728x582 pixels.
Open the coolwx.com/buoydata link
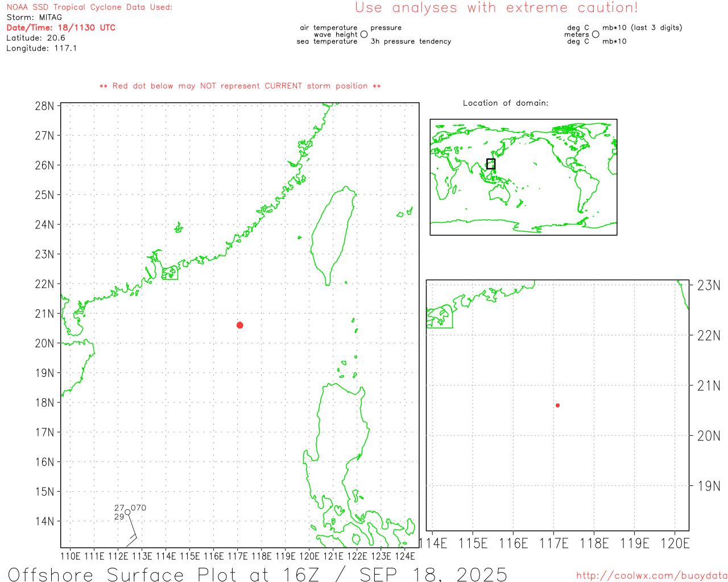[x=652, y=575]
